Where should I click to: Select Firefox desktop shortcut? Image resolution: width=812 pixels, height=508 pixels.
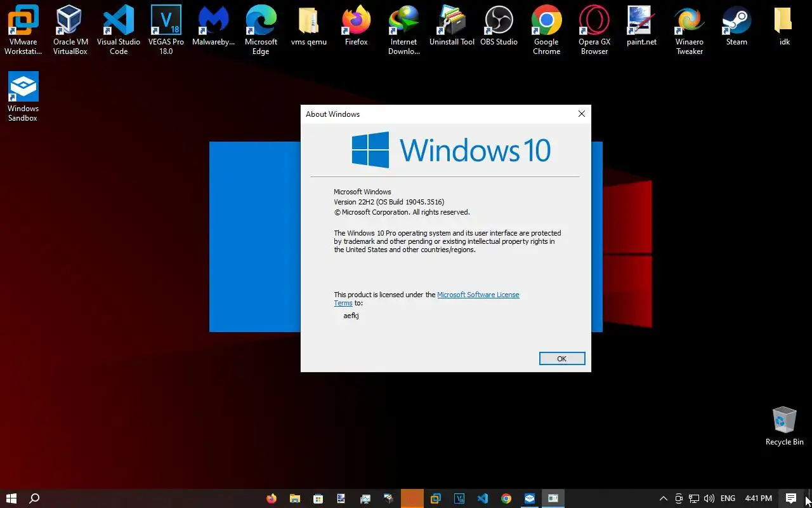pos(356,26)
